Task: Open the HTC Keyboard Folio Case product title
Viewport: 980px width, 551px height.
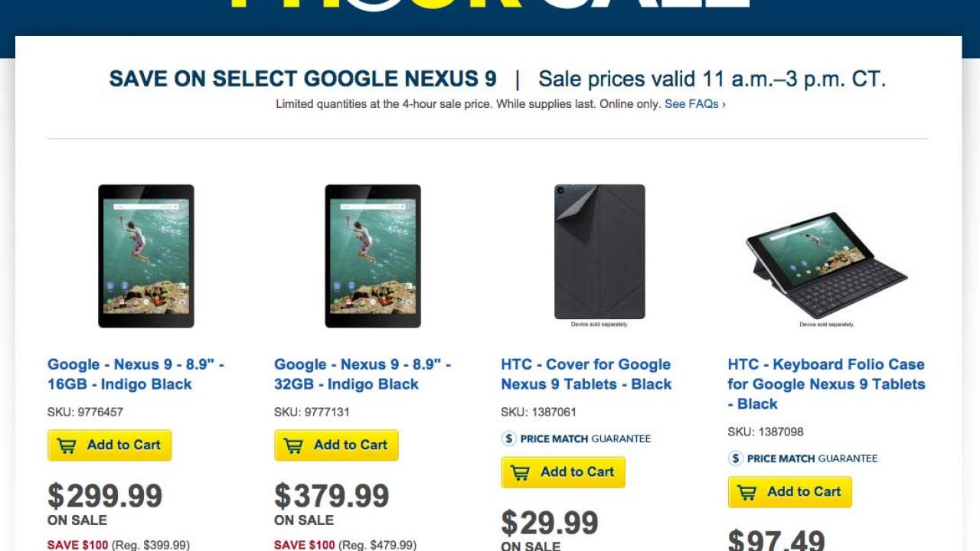Action: tap(826, 383)
